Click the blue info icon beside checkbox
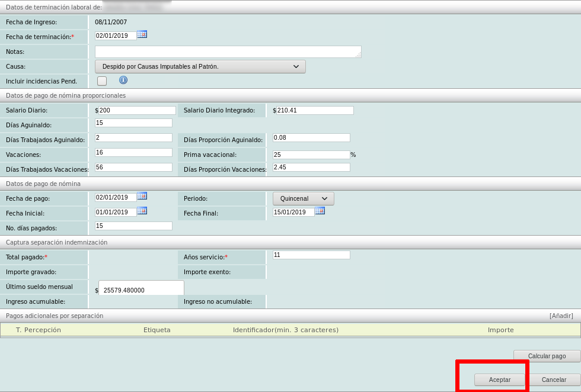The width and height of the screenshot is (581, 392). click(123, 80)
